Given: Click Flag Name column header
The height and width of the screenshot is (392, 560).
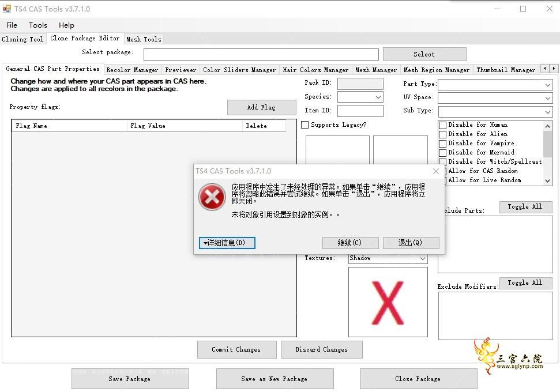Looking at the screenshot, I should (x=69, y=126).
